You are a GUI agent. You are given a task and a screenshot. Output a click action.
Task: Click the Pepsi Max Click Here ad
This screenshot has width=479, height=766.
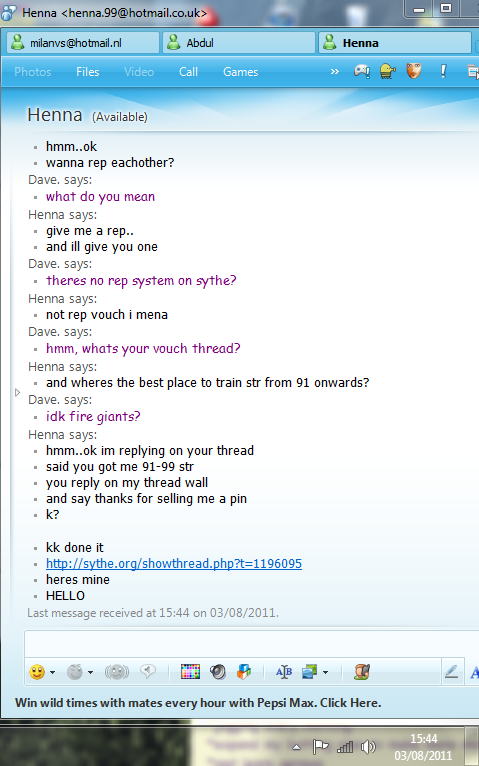point(198,702)
